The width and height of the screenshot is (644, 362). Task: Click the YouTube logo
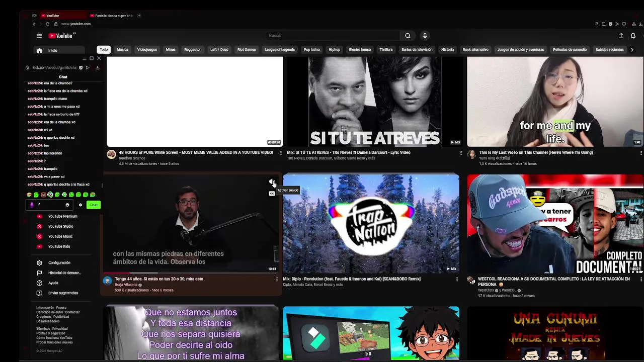tap(61, 36)
